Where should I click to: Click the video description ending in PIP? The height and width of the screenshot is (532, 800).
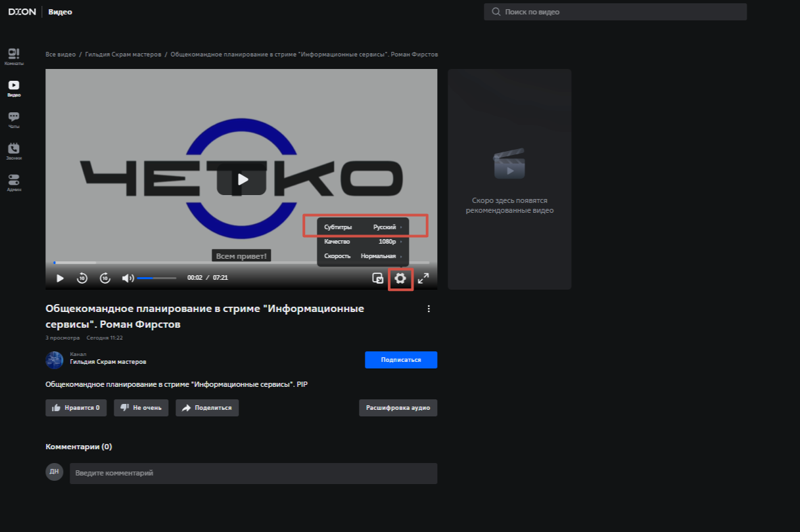(x=177, y=385)
